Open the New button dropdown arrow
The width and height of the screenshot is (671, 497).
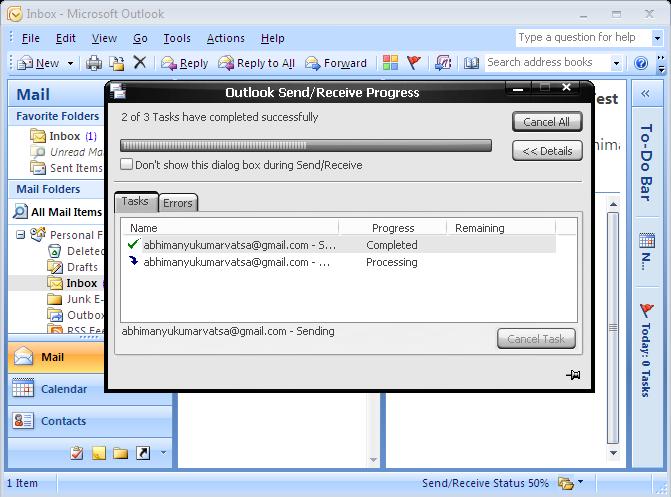70,64
